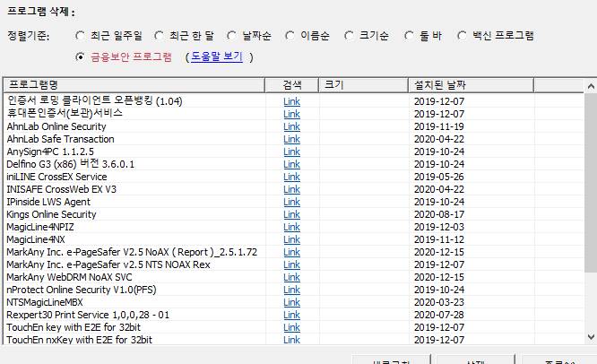Open the Link for IPinside LWS Agent
The width and height of the screenshot is (597, 364).
tap(291, 202)
